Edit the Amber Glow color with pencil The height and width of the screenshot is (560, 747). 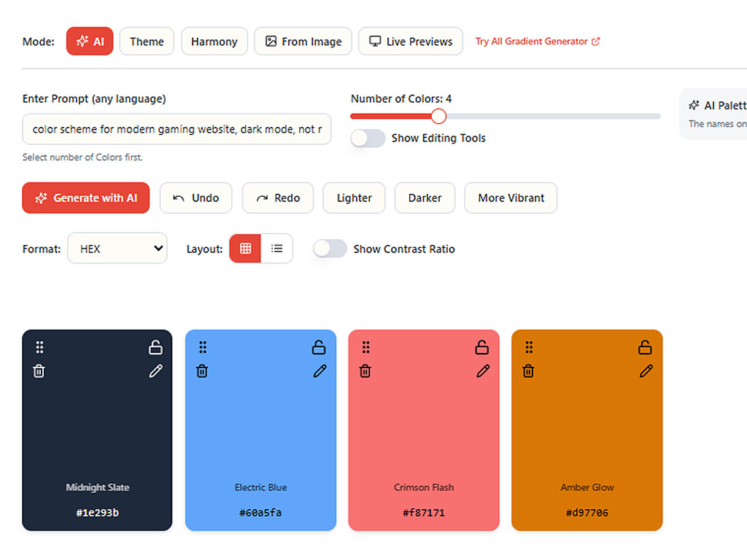(x=646, y=371)
